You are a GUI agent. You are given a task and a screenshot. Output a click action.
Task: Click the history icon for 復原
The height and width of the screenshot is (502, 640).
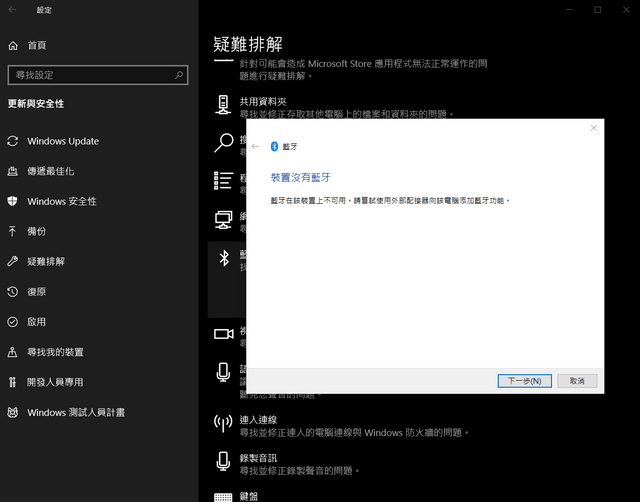click(13, 292)
